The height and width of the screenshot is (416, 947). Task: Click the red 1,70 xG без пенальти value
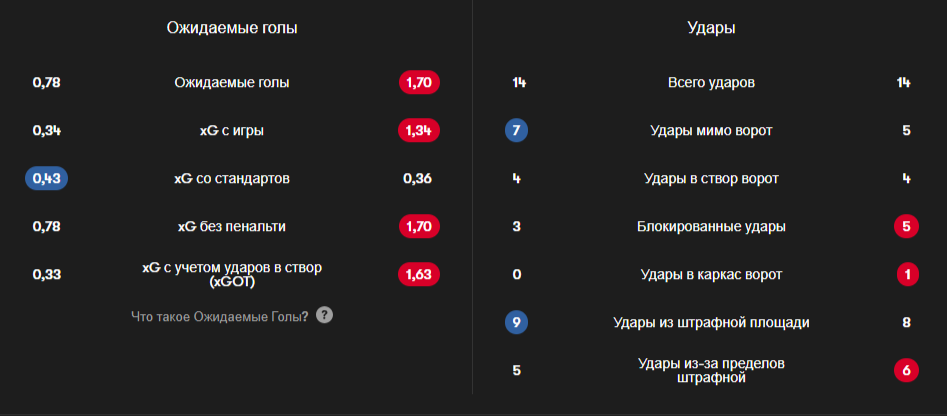click(x=419, y=226)
